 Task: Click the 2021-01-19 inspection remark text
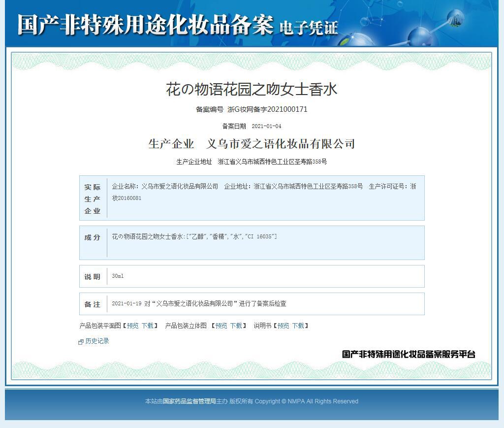click(199, 303)
